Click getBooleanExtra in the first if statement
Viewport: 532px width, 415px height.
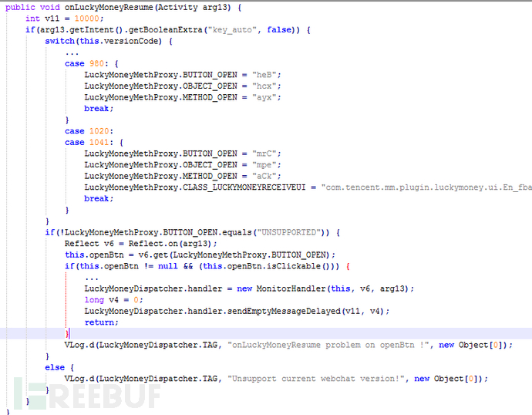pyautogui.click(x=165, y=30)
